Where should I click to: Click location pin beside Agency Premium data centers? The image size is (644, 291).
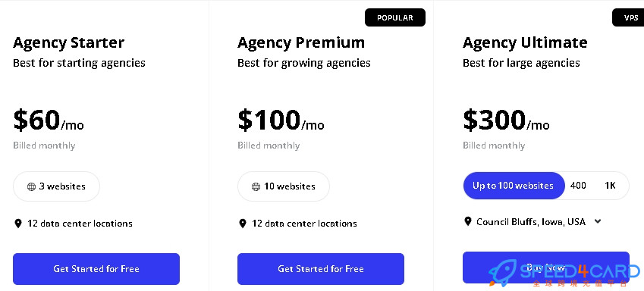242,224
